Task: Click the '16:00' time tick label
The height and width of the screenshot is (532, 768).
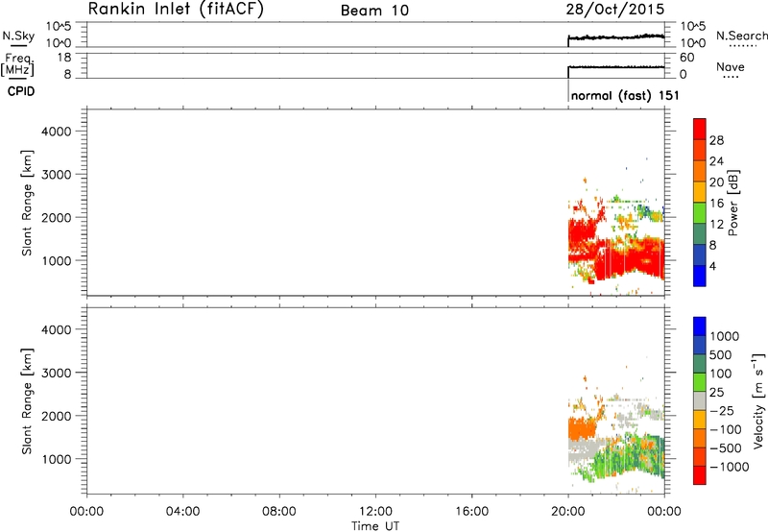Action: point(471,512)
